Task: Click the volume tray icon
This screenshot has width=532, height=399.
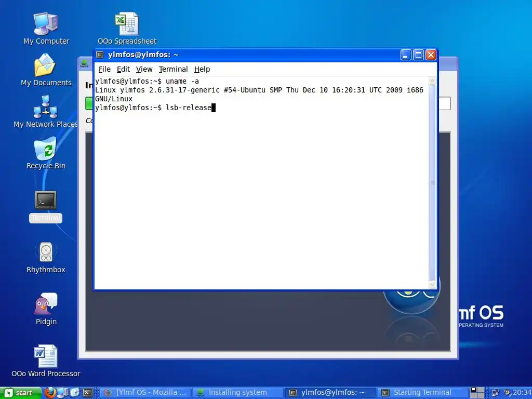Action: [x=507, y=393]
